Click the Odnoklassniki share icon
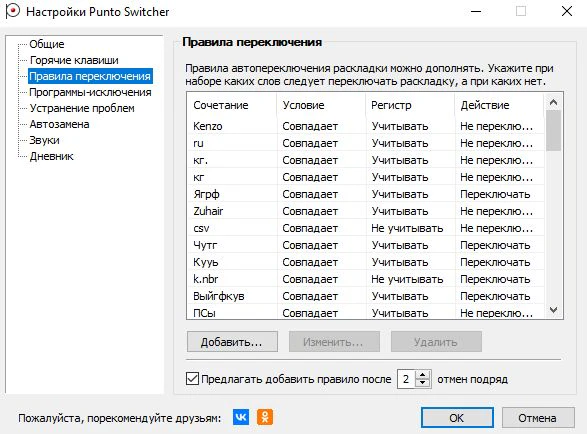 tap(265, 417)
